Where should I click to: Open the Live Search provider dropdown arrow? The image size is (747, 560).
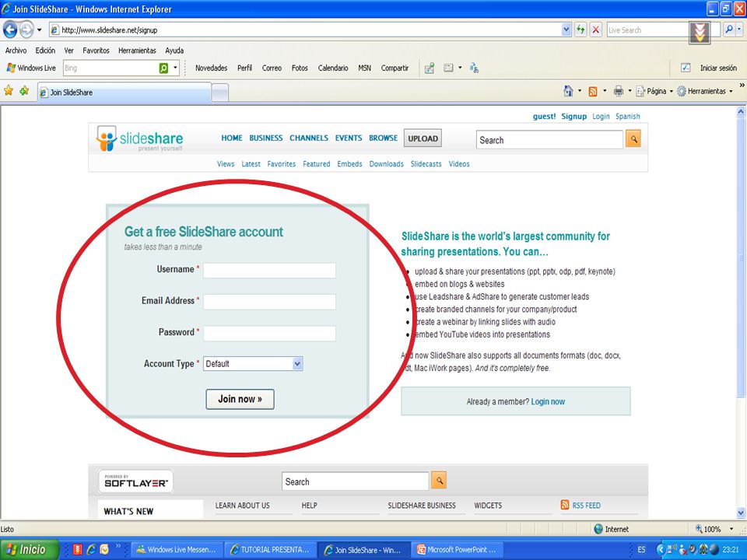pyautogui.click(x=739, y=30)
